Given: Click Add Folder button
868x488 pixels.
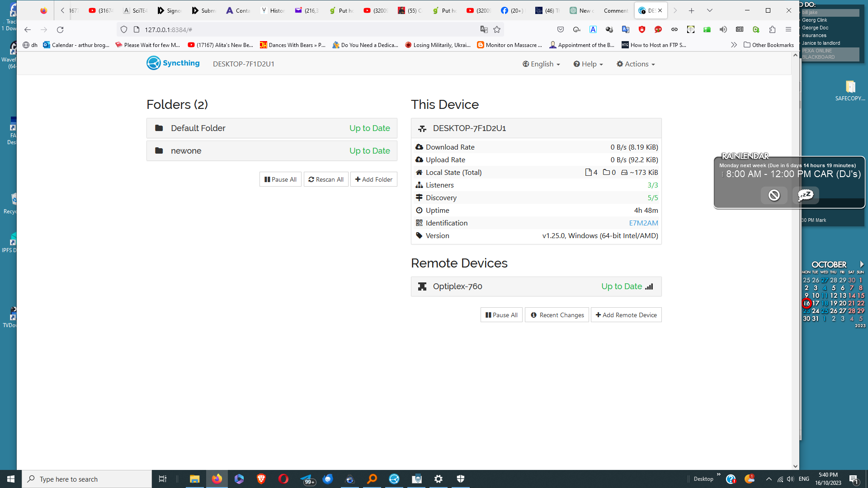Looking at the screenshot, I should click(374, 179).
